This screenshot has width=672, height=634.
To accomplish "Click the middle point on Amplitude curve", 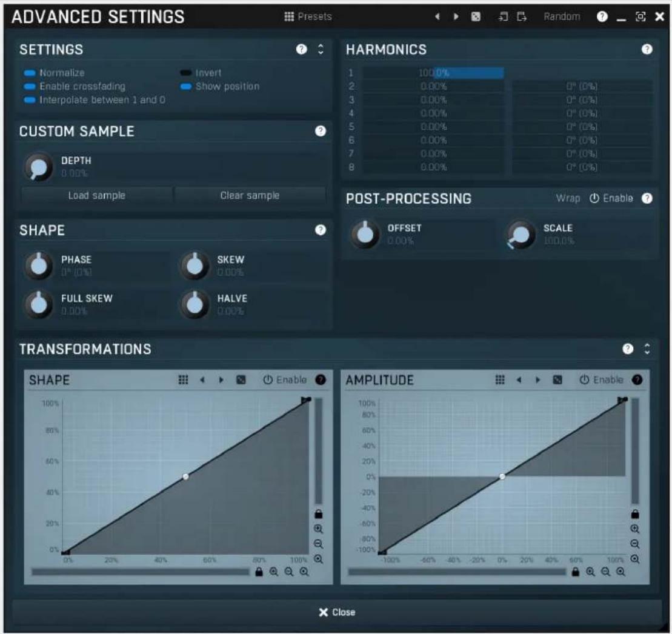I will pos(502,476).
